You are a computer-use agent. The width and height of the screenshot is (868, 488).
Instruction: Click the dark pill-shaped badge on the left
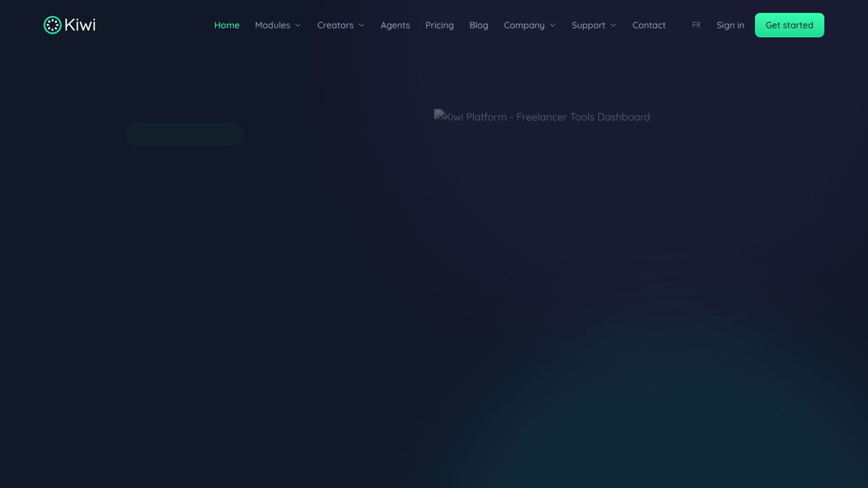point(184,134)
